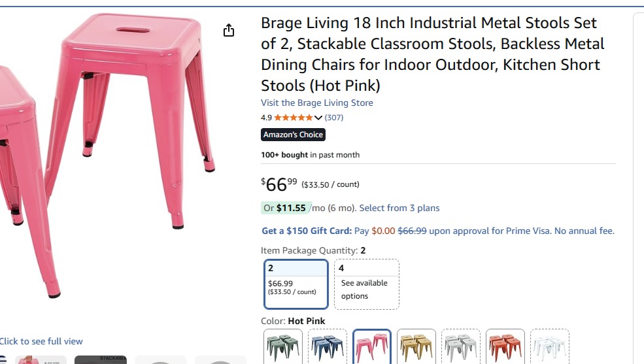Open the dark 'Stackable' gallery thumbnail
The image size is (644, 364).
click(x=101, y=360)
